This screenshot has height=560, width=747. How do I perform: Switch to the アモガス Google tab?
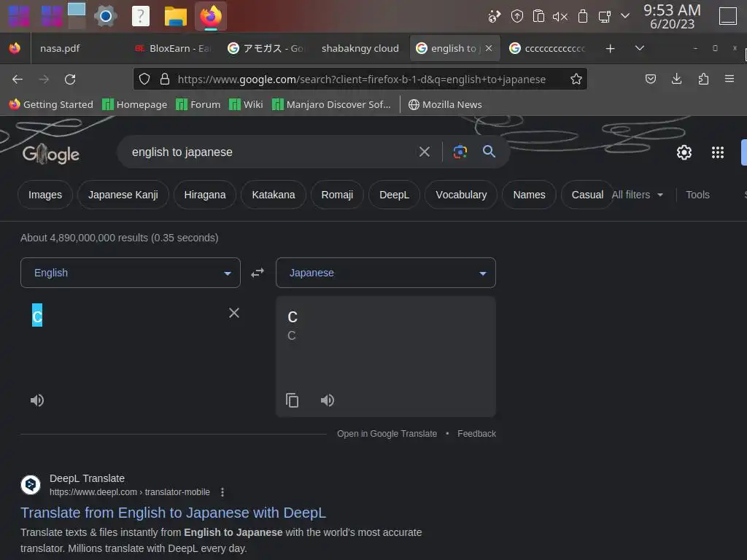coord(266,48)
